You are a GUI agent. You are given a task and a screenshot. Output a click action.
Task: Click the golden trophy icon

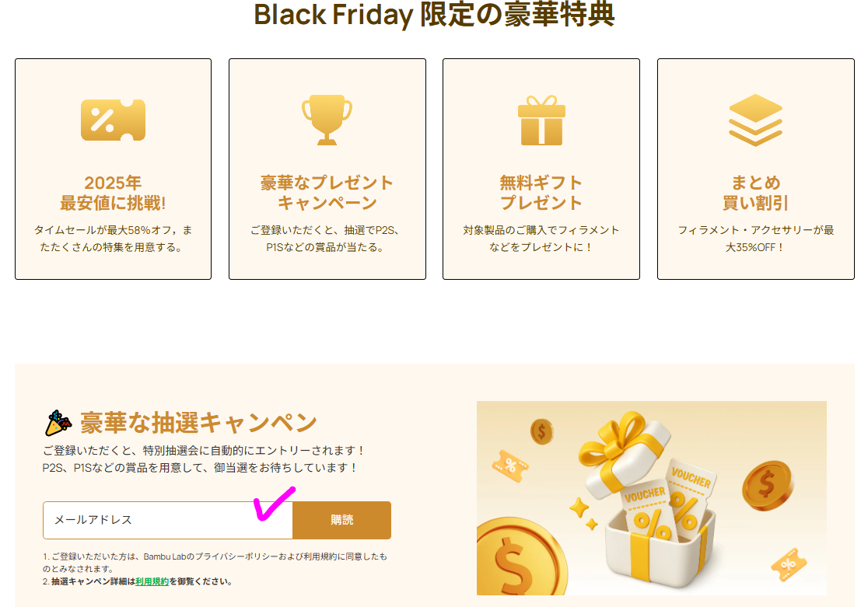327,120
